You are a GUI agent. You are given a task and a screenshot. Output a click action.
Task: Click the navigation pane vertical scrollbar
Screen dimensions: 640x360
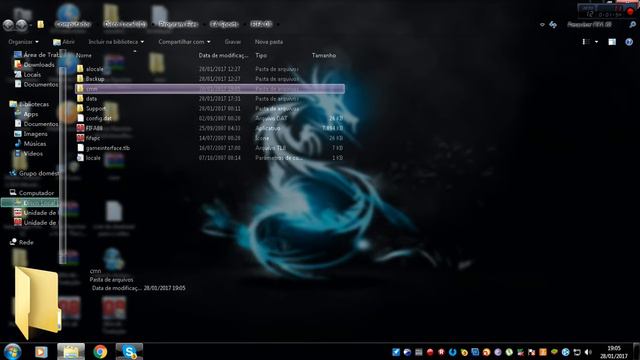pyautogui.click(x=62, y=157)
